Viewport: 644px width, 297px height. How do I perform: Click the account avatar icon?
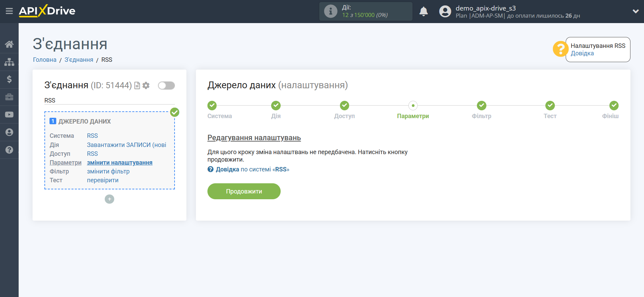coord(445,11)
